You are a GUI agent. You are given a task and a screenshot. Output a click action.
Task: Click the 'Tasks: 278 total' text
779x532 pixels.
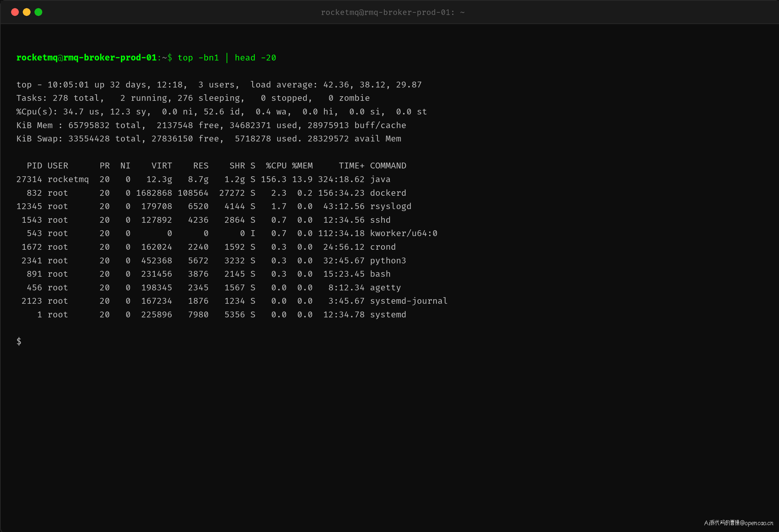58,98
